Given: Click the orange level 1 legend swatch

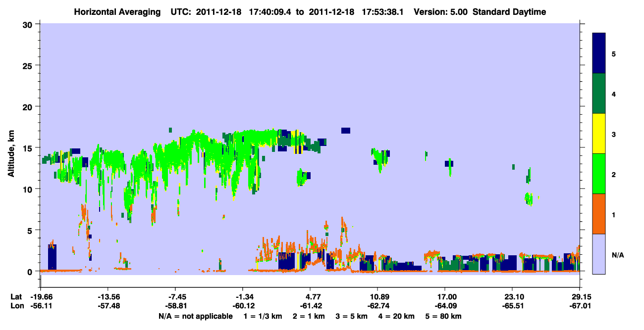Looking at the screenshot, I should (x=599, y=214).
